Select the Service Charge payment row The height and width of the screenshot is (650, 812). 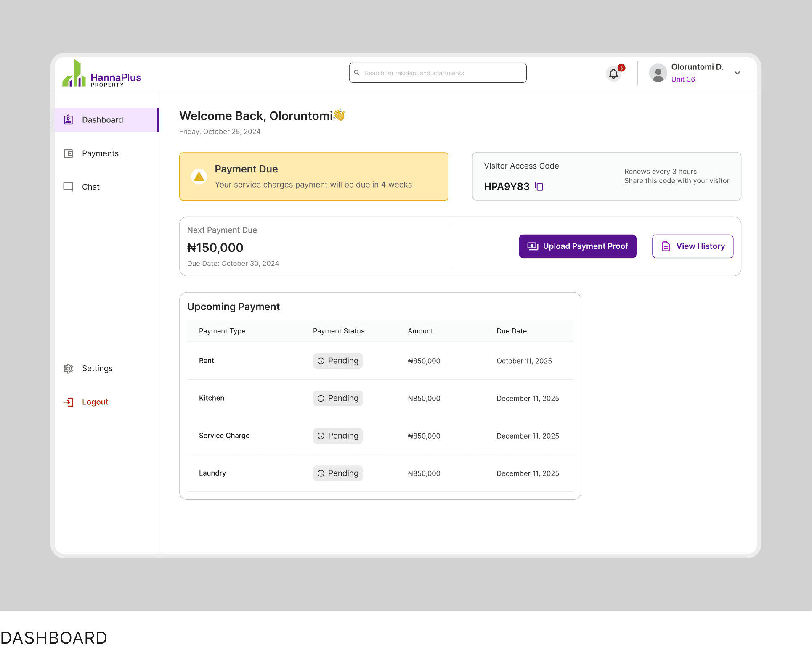pos(224,436)
